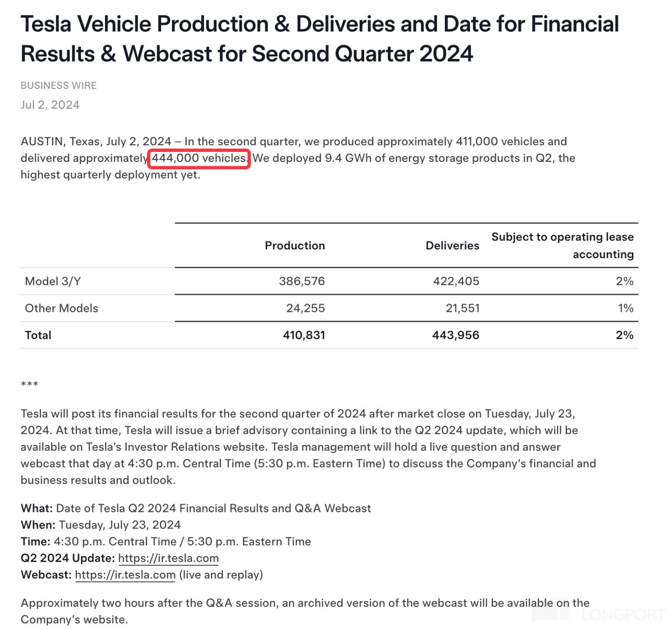Click the Other Models deliveries value 21,551
Viewport: 672px width, 630px height.
pyautogui.click(x=463, y=308)
